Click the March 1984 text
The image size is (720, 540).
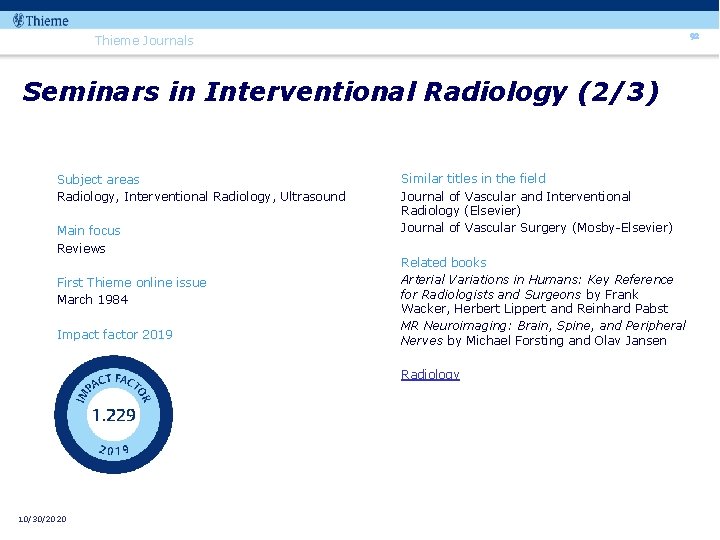[92, 299]
